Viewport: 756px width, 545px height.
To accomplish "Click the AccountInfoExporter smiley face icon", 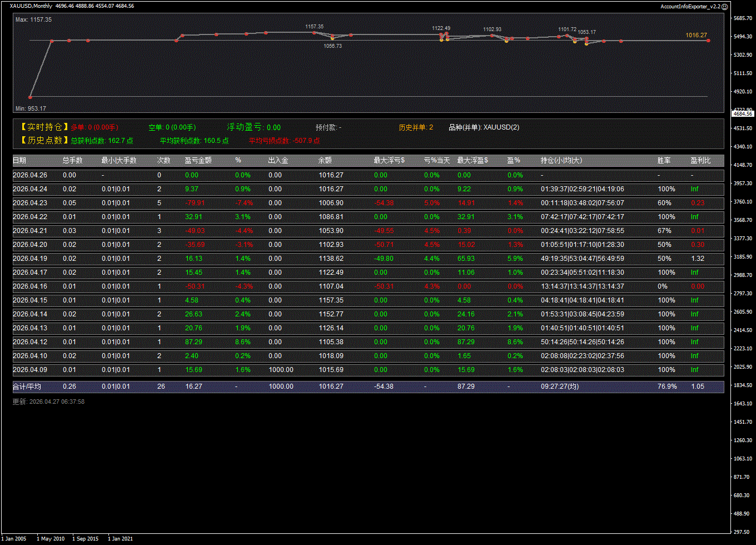I will [x=724, y=6].
